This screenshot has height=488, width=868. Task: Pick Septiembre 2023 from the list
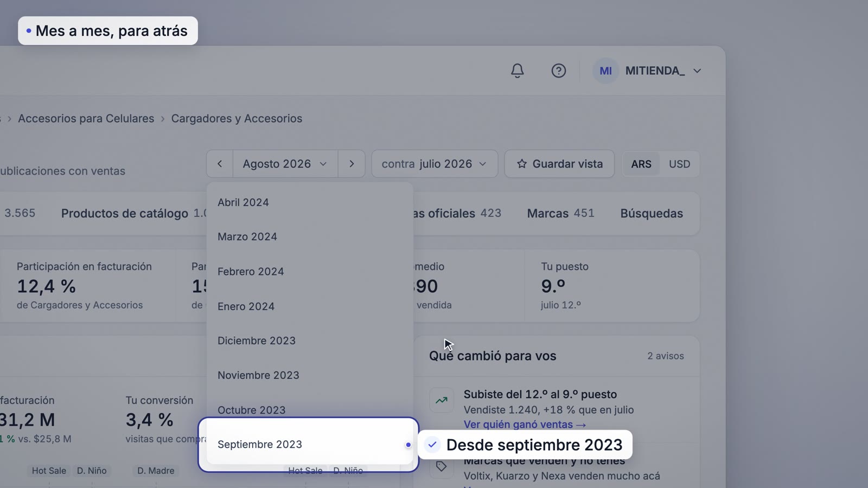[x=310, y=445]
